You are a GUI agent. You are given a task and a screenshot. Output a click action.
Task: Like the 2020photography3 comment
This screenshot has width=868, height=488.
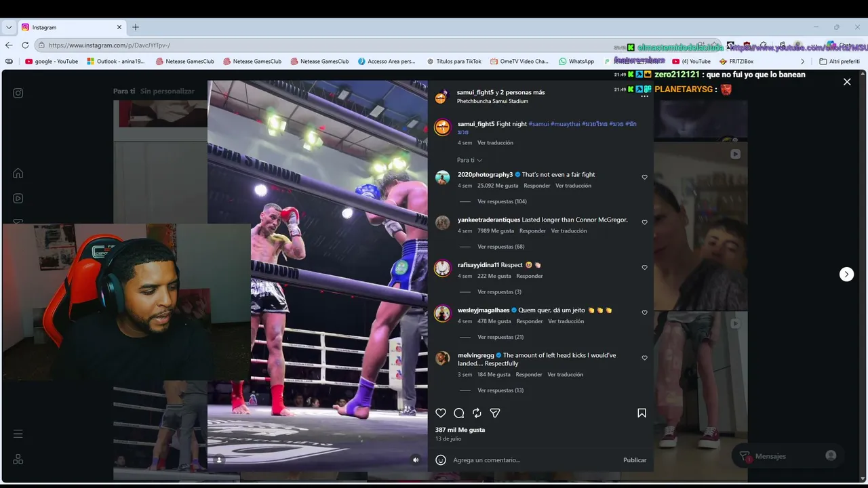coord(645,178)
